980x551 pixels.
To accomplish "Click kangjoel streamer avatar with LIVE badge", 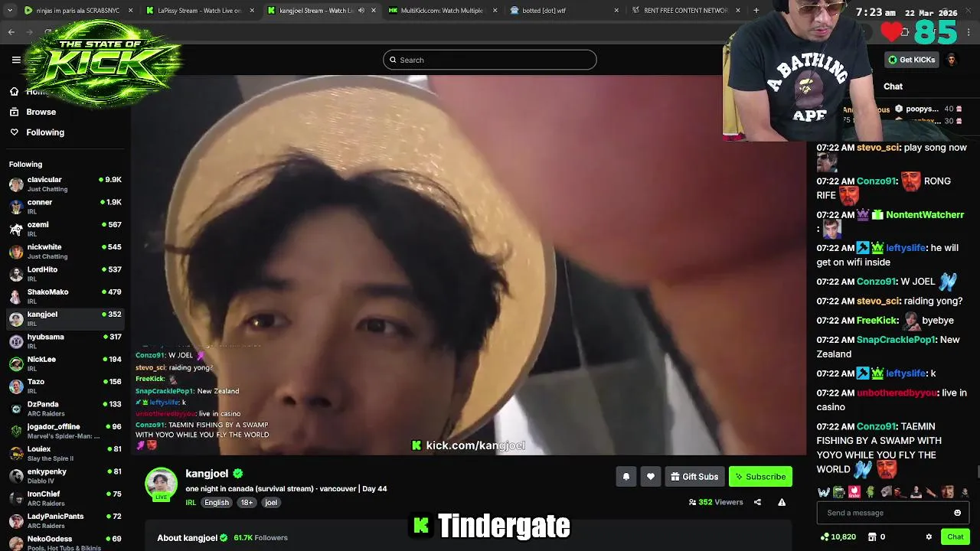I will (161, 484).
